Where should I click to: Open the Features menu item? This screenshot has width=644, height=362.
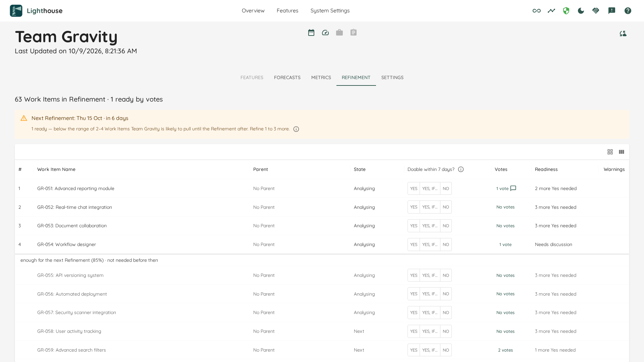pos(287,11)
